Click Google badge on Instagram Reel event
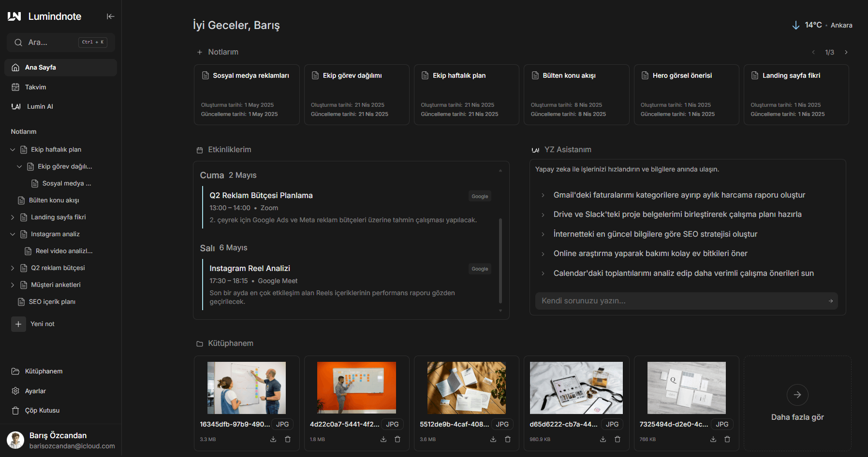Viewport: 868px width, 457px height. point(480,269)
